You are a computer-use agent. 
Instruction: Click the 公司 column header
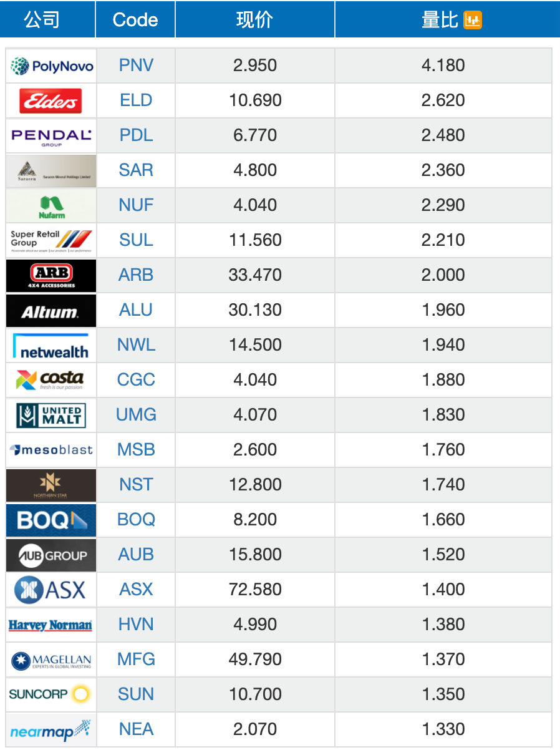(x=42, y=19)
